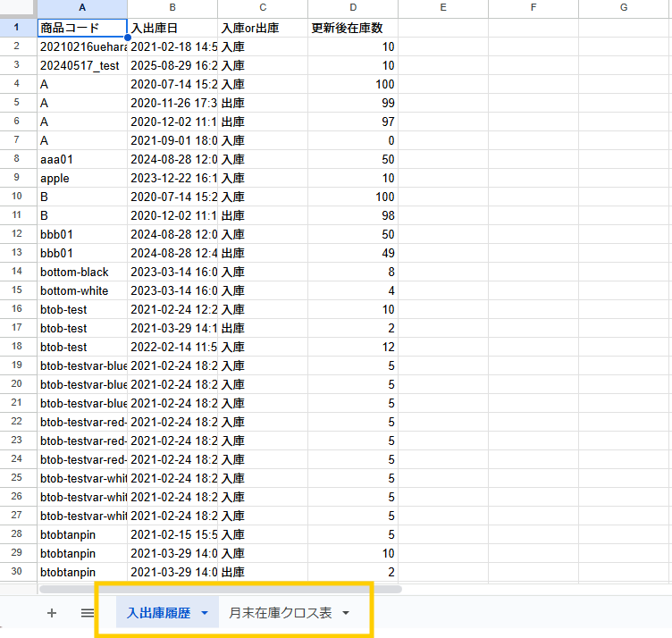This screenshot has height=638, width=672.
Task: Select the 20240517_test cell
Action: click(82, 65)
